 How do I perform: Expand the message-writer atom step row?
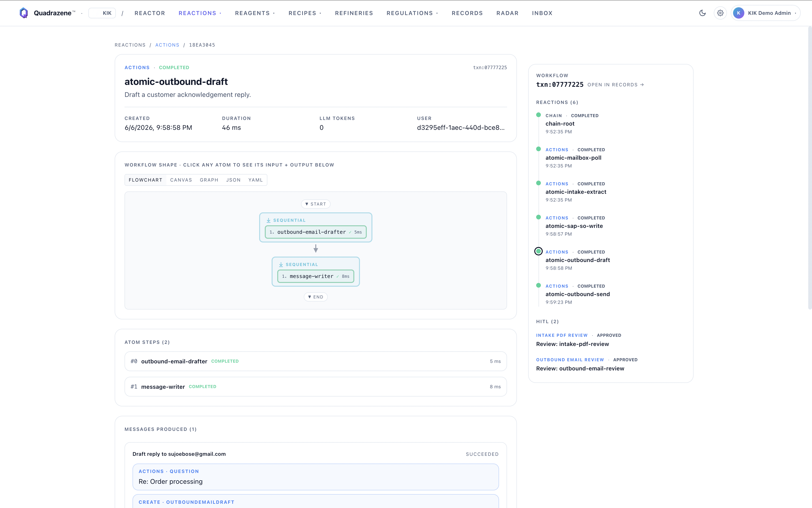[315, 387]
